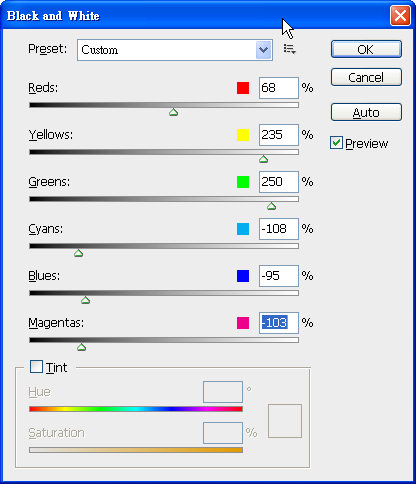
Task: Focus the Yellows percentage input field
Action: (279, 135)
